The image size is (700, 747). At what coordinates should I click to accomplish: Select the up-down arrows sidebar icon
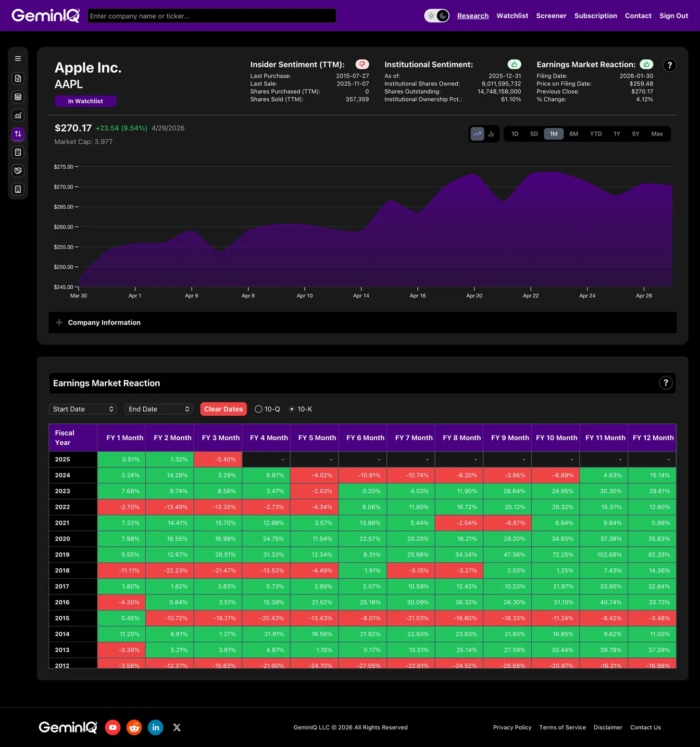18,134
